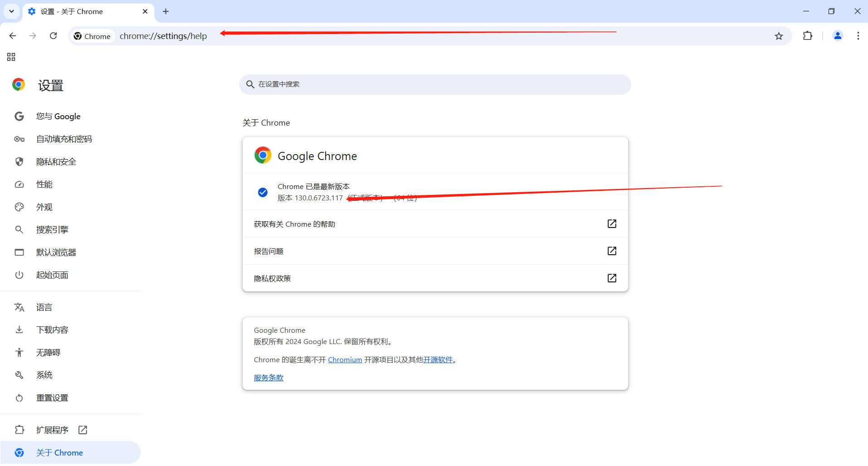This screenshot has width=868, height=466.
Task: Click the speedometer performance icon
Action: click(19, 184)
